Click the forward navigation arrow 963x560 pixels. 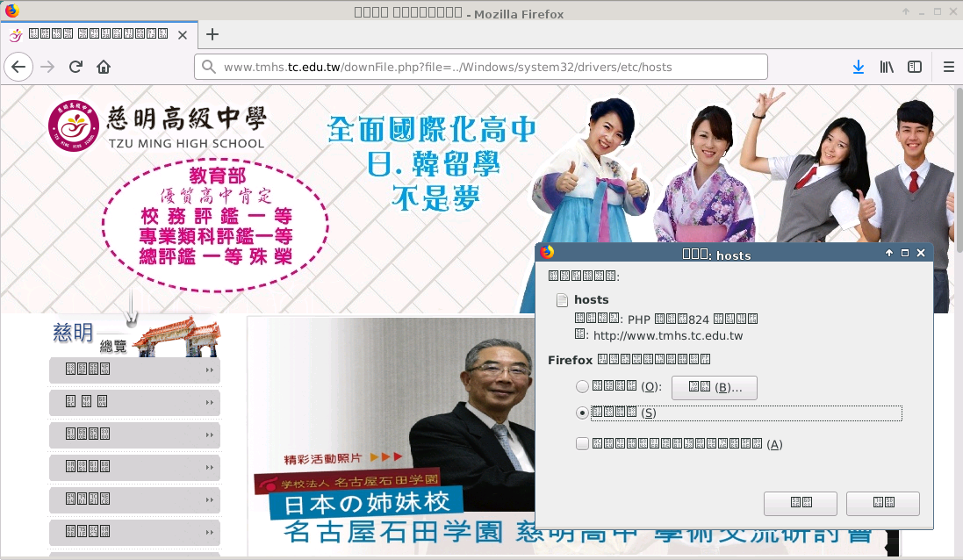coord(47,67)
